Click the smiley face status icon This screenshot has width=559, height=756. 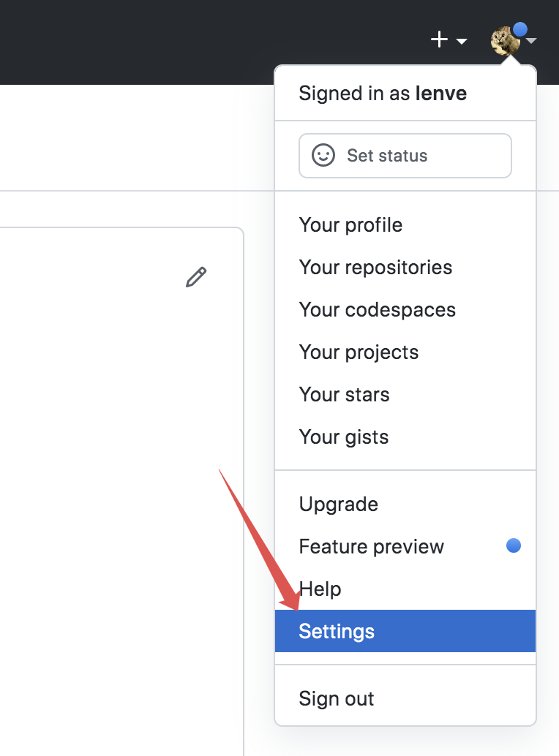(x=323, y=155)
